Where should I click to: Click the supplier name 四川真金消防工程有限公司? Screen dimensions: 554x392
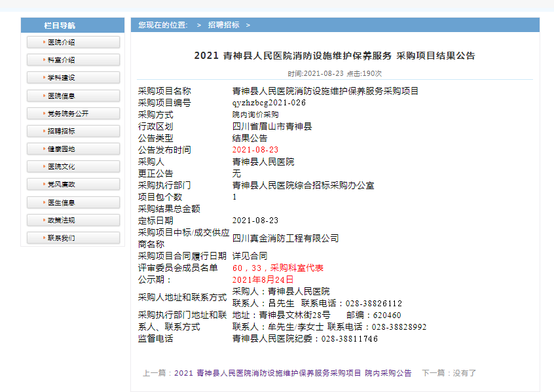(286, 238)
